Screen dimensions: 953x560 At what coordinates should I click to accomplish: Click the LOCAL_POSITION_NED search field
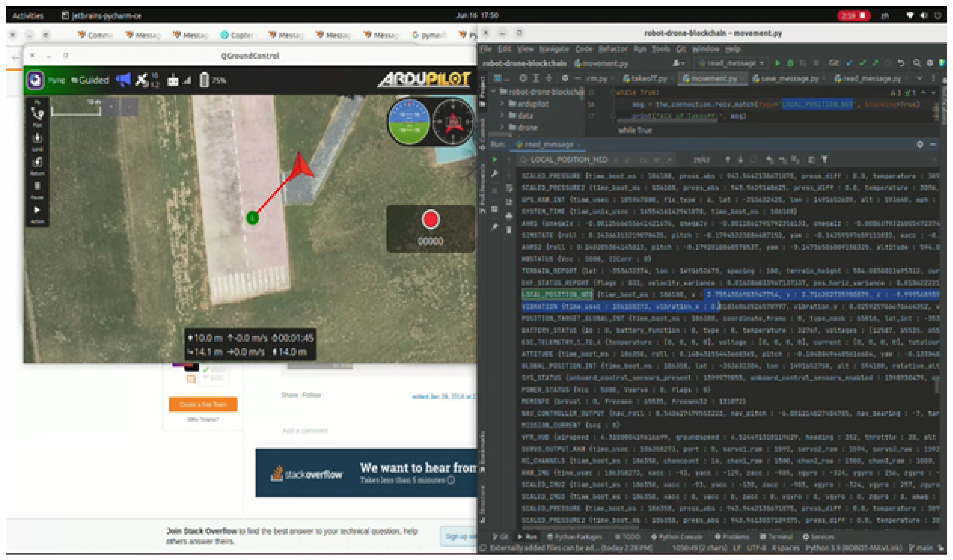pos(569,160)
